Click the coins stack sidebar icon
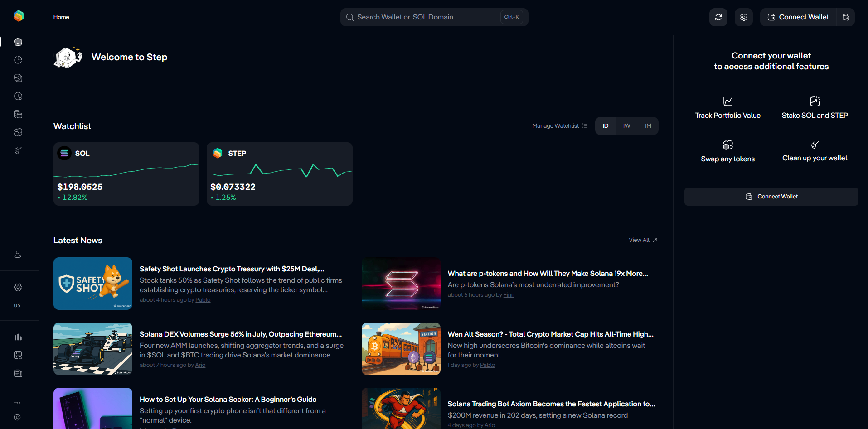868x429 pixels. tap(18, 114)
